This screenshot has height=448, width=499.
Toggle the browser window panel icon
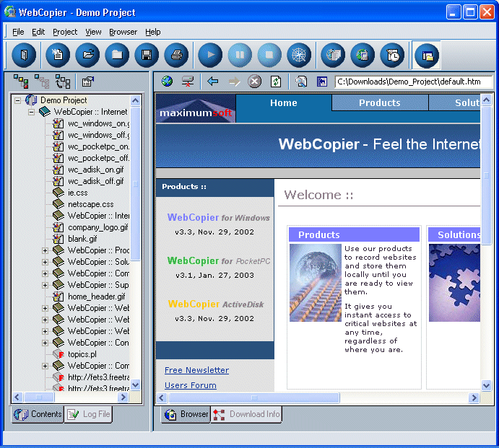pyautogui.click(x=427, y=56)
